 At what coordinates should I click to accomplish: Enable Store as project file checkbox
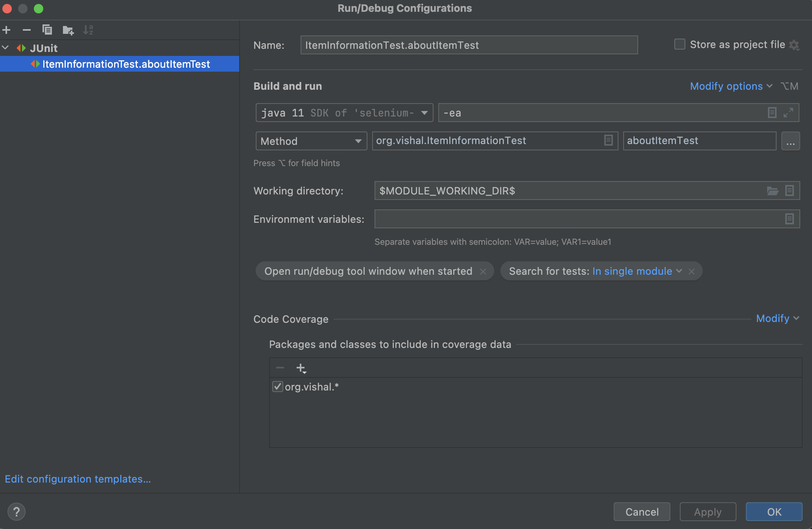[680, 44]
